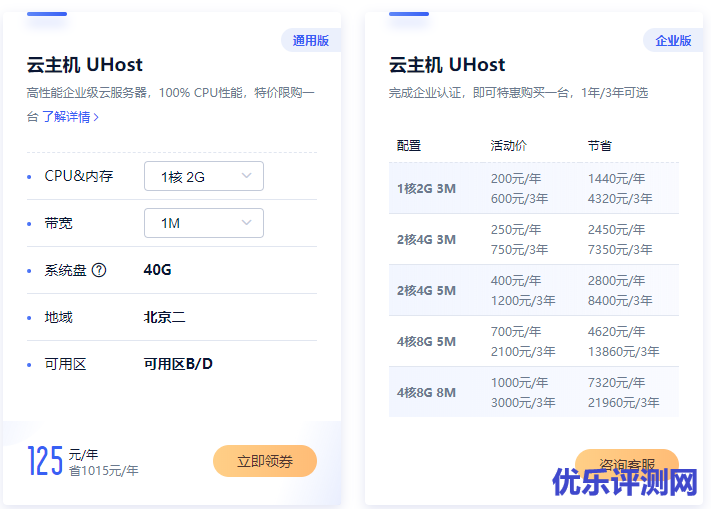Pick the 2核4G 5M configuration row
Viewport: 711px width, 509px height.
point(533,290)
